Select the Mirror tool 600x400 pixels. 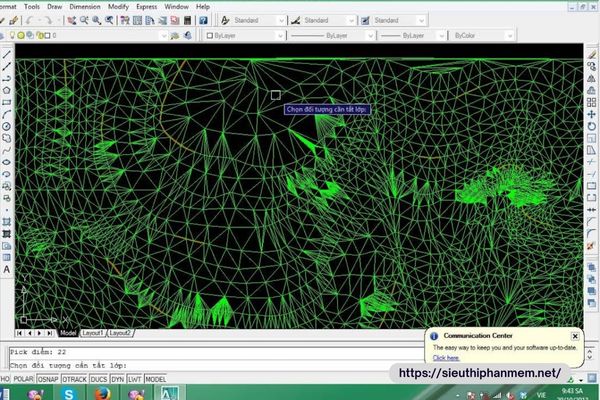tap(592, 78)
